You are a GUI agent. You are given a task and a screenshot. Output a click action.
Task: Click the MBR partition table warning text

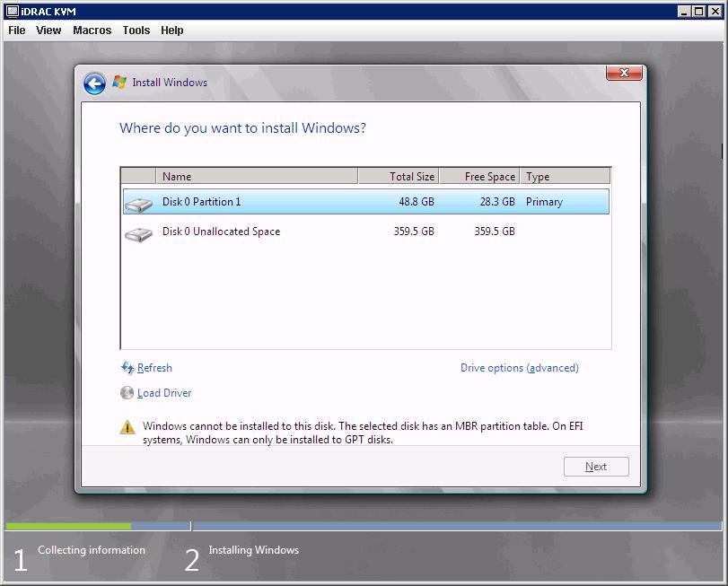[363, 433]
